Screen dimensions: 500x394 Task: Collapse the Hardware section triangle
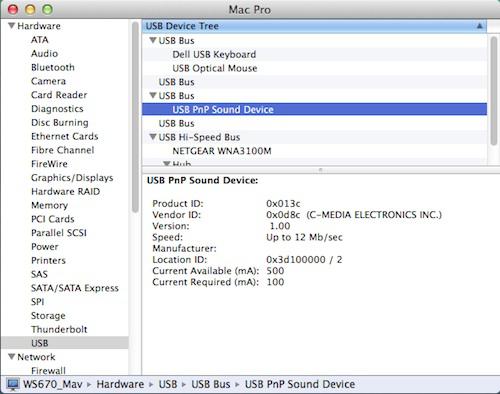[12, 26]
